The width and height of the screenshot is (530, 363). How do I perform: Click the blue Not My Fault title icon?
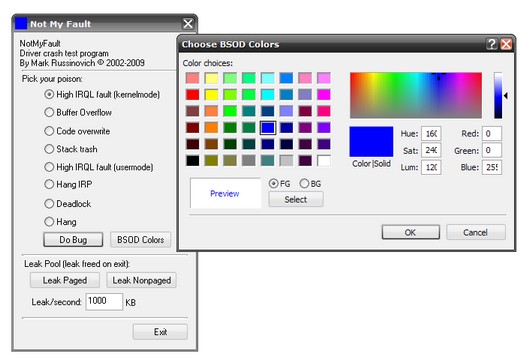pos(21,24)
